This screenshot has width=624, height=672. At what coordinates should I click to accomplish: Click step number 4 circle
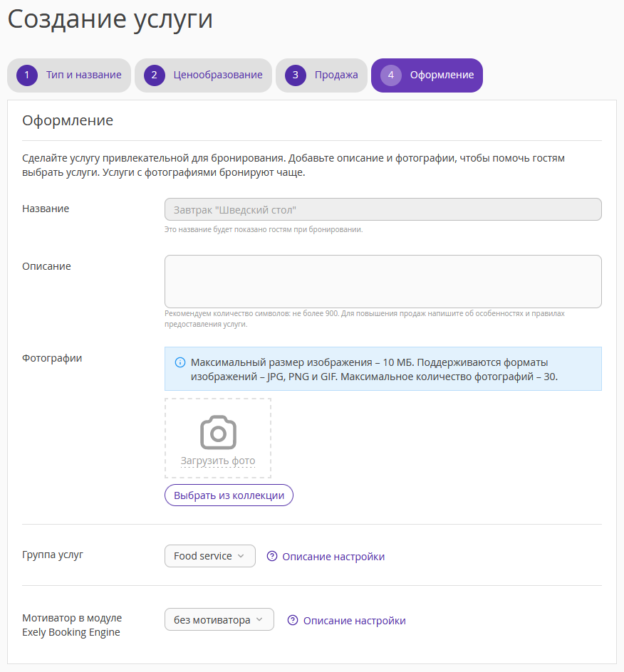[390, 75]
